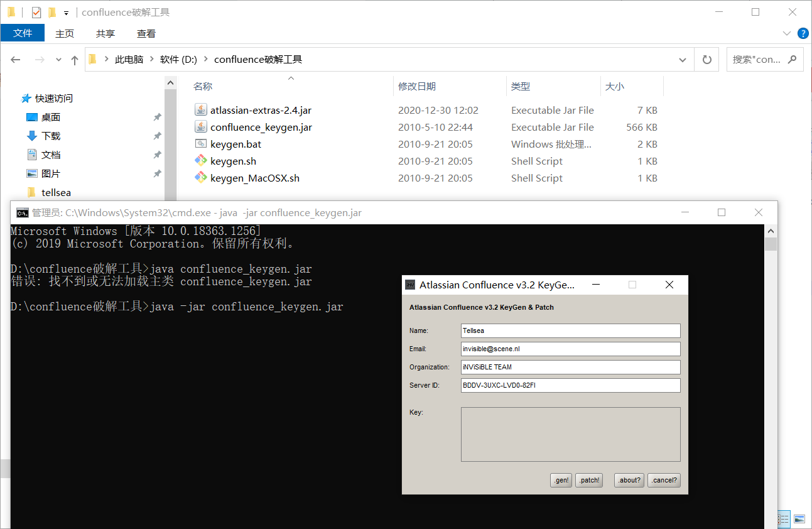The image size is (812, 529).
Task: Click the .gen! button in KeyGen
Action: point(561,480)
